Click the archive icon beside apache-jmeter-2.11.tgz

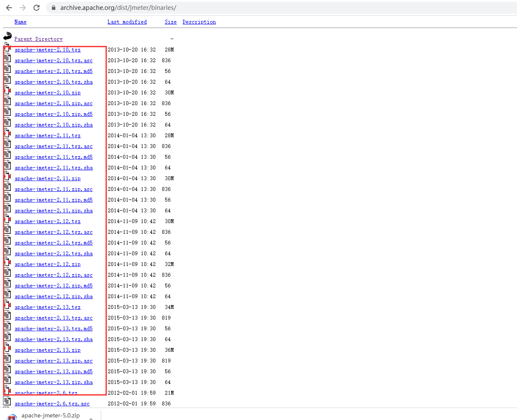pos(7,133)
